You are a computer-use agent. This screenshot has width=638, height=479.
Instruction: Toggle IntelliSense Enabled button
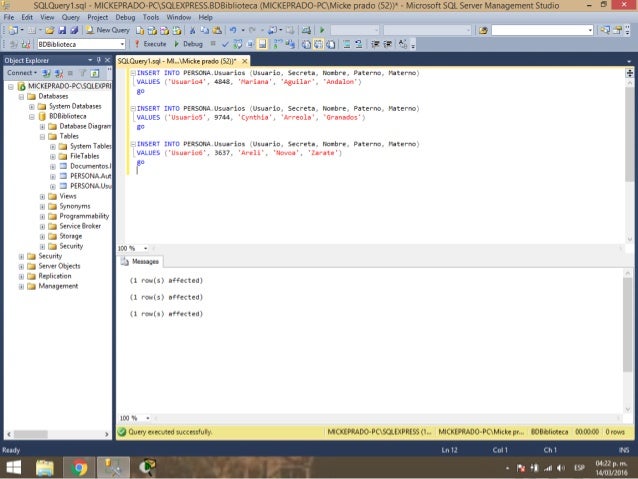[262, 44]
